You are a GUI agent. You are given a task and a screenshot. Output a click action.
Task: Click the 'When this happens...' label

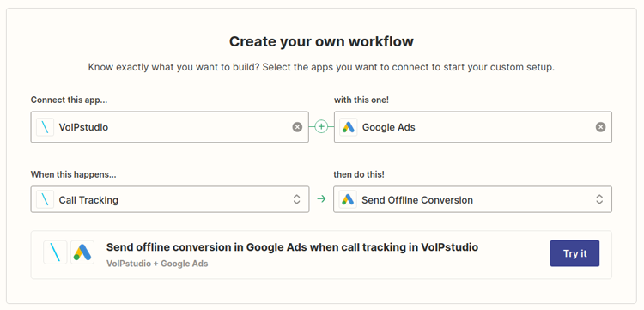pos(74,174)
